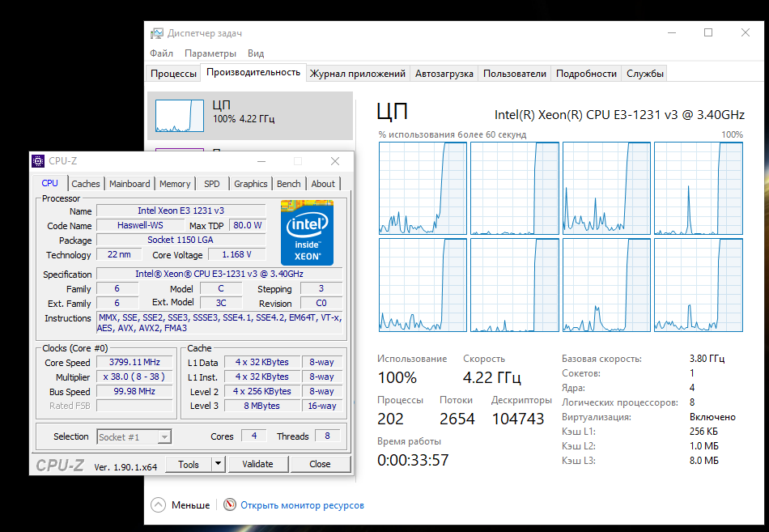The width and height of the screenshot is (769, 532).
Task: Click the Intel Xeon E3-1231 v3 heading
Action: 619,115
